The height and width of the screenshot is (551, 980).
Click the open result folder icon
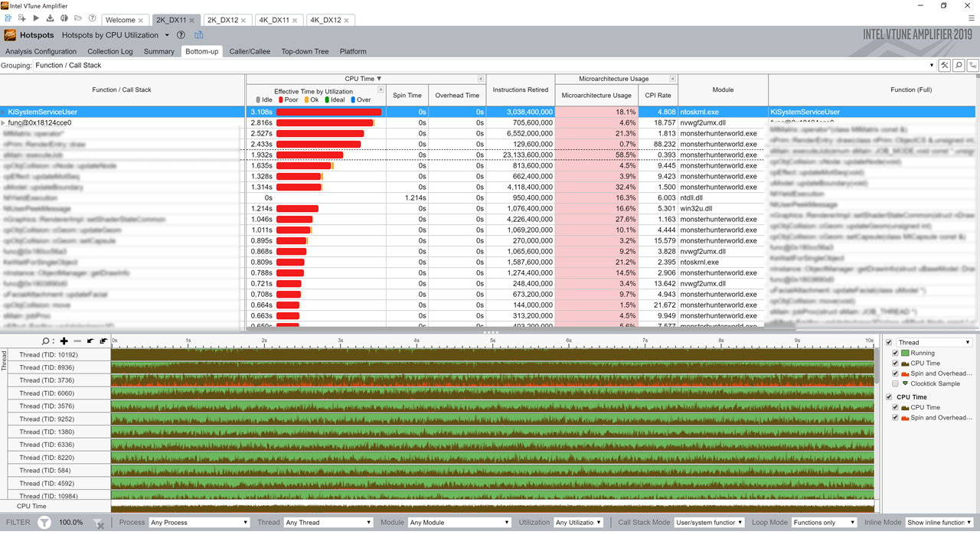pos(78,18)
